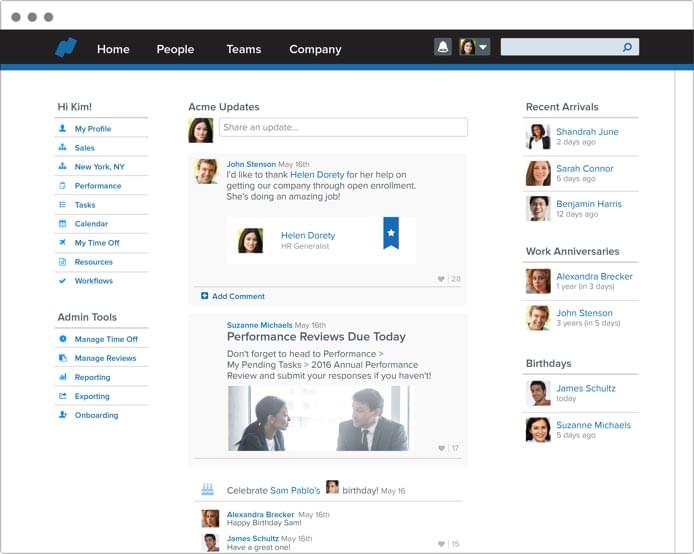Click Add Comment on John's post
This screenshot has width=694, height=554.
[x=238, y=296]
